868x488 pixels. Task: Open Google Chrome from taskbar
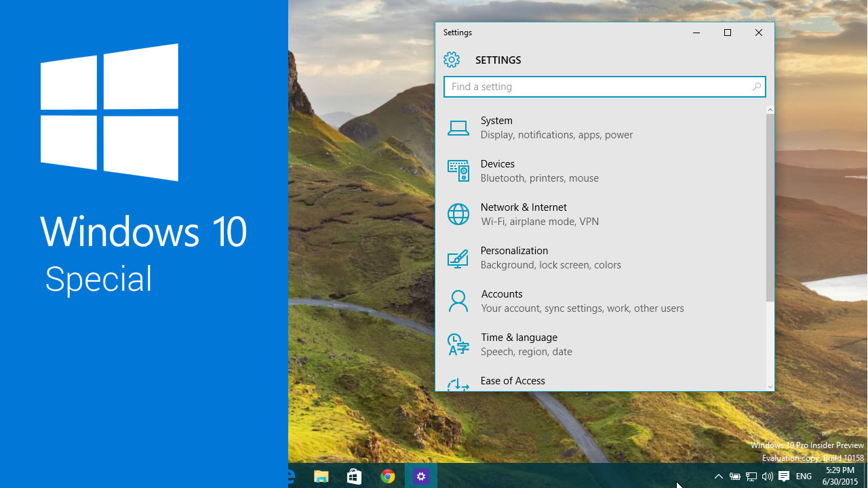387,476
